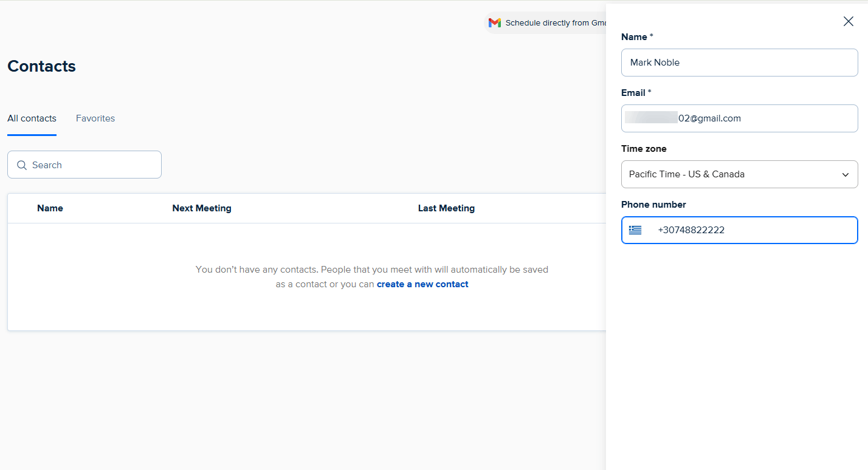Click the create a new contact link
The width and height of the screenshot is (868, 470).
(422, 284)
